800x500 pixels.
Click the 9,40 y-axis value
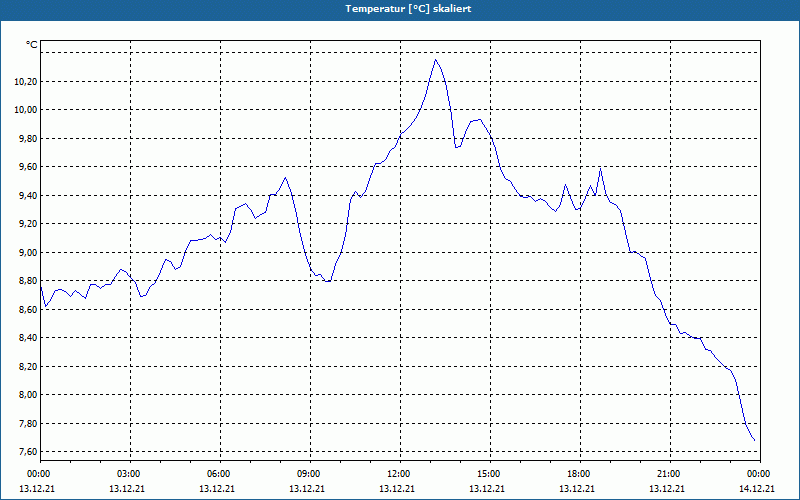pos(30,195)
